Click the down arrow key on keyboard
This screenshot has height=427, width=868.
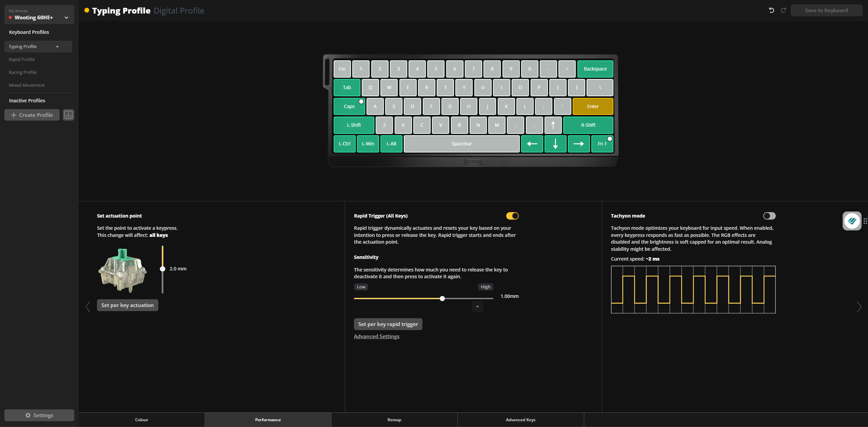(555, 144)
